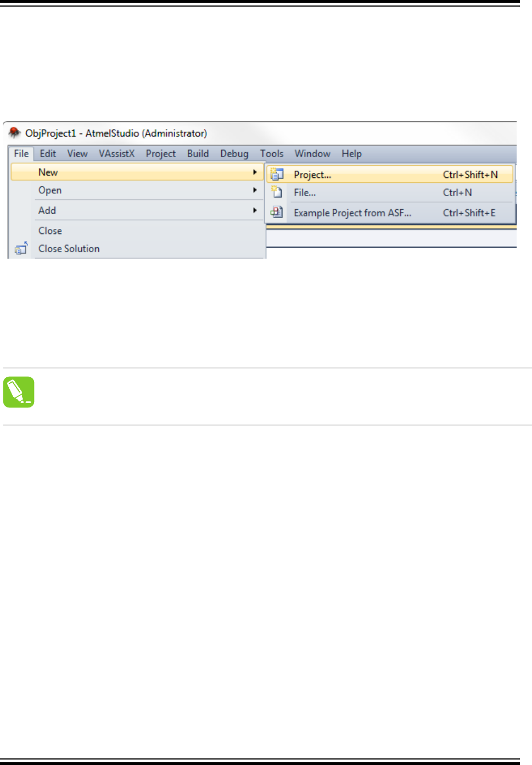The height and width of the screenshot is (765, 532).
Task: Click the ObjProject1 - AtmelStudio title text
Action: tap(116, 133)
